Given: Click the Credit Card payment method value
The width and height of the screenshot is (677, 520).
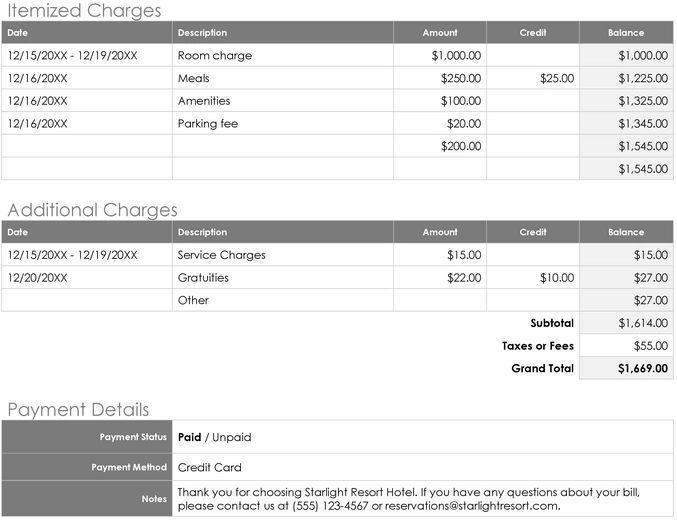Looking at the screenshot, I should pyautogui.click(x=209, y=467).
